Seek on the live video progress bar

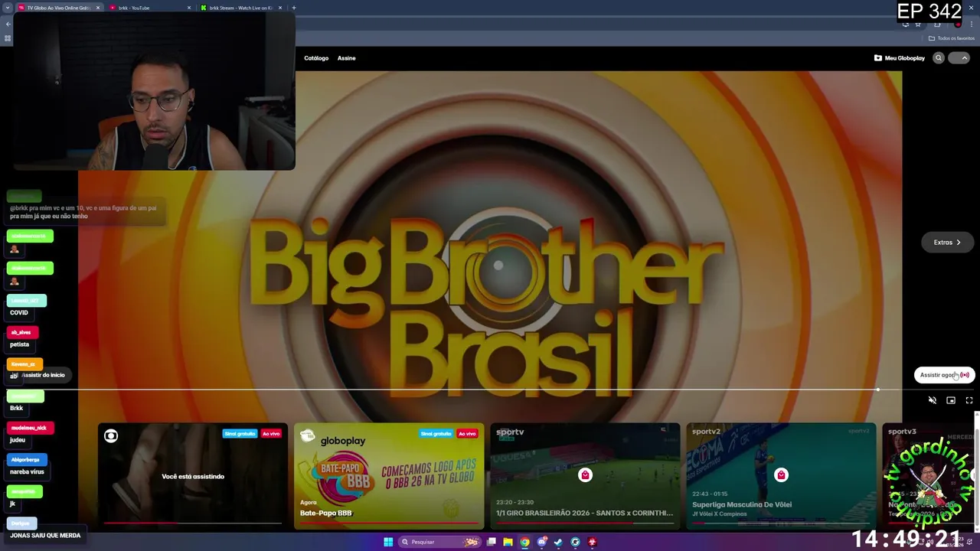(490, 390)
